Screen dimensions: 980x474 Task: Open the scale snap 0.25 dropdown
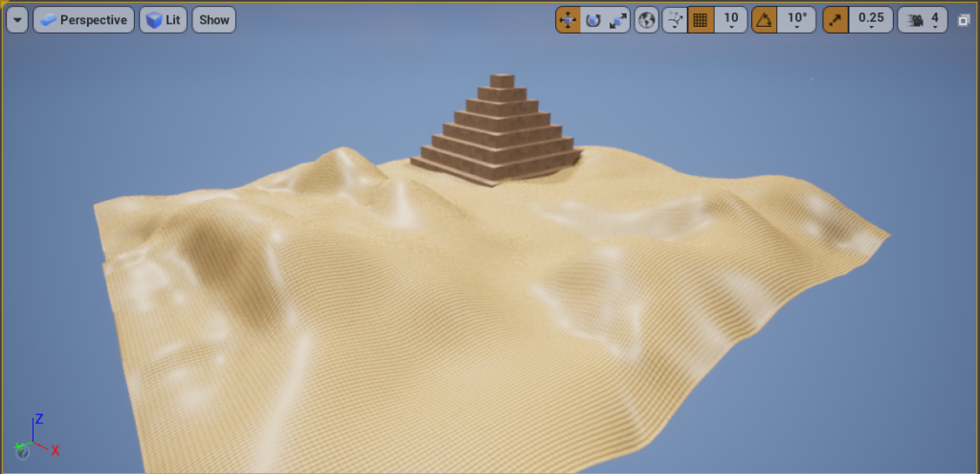click(871, 20)
